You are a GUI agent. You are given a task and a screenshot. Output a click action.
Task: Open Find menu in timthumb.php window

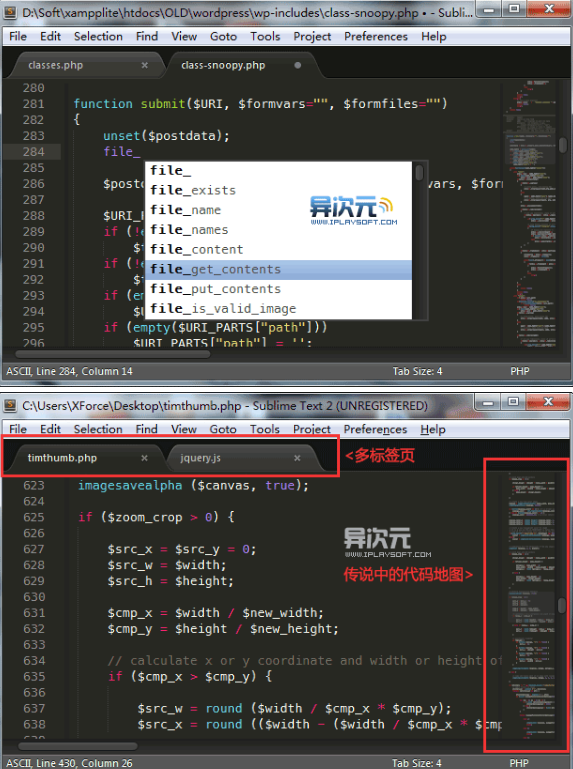[147, 429]
